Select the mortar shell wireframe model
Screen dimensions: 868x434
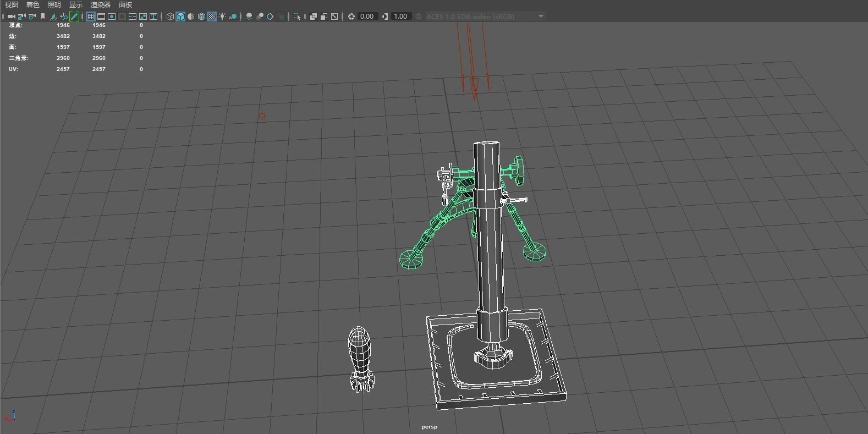coord(361,359)
